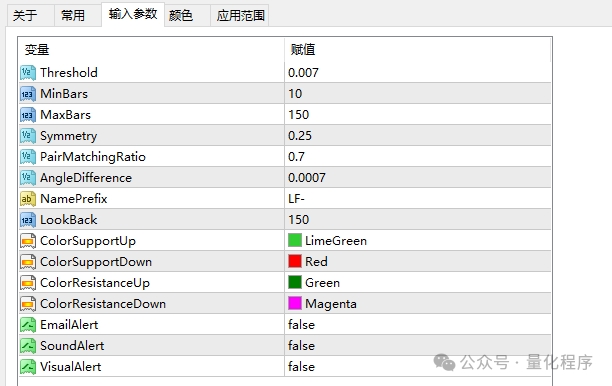This screenshot has height=386, width=612.
Task: Click the Threshold variable type icon
Action: click(x=28, y=73)
